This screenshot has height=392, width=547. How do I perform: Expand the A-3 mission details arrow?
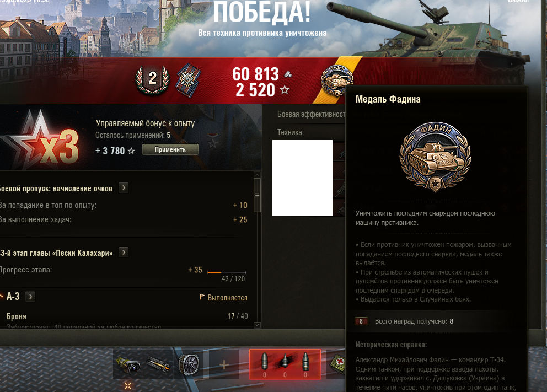click(30, 297)
